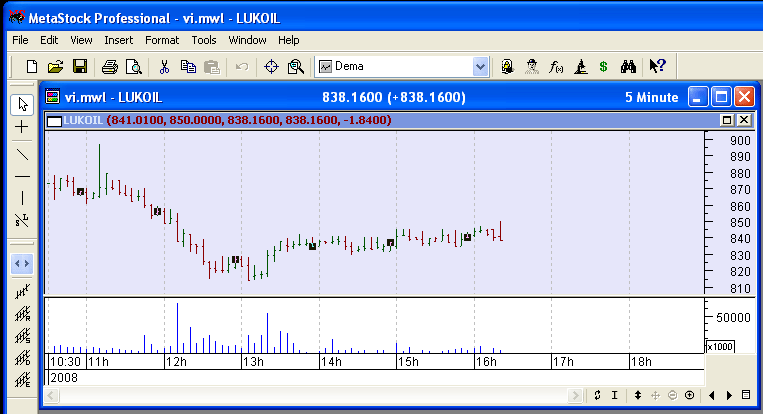The image size is (763, 414).
Task: Click the refresh cycle arrows icon
Action: click(x=598, y=396)
